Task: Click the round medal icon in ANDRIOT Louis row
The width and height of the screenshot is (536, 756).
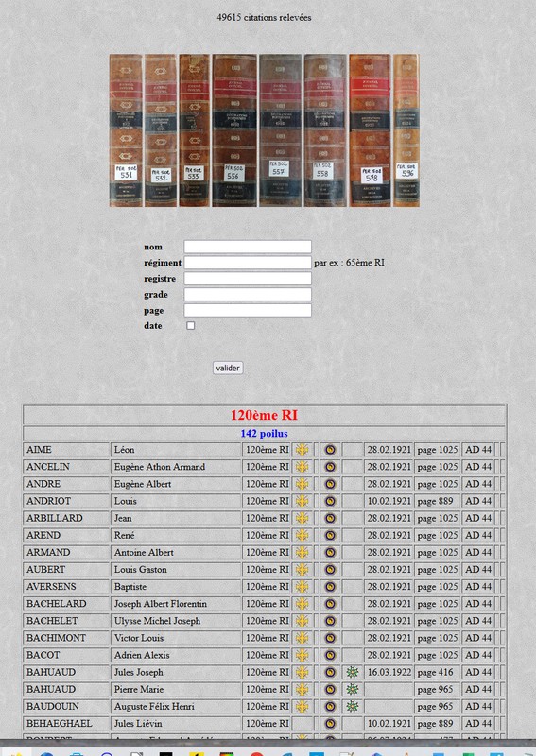Action: (x=330, y=501)
